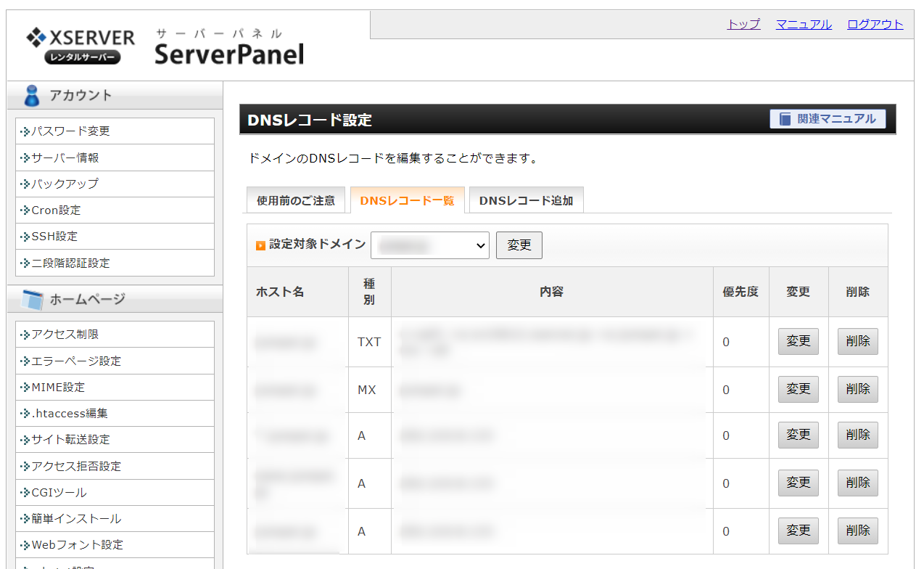Open the 関連マニュアル button
924x569 pixels.
(x=828, y=119)
